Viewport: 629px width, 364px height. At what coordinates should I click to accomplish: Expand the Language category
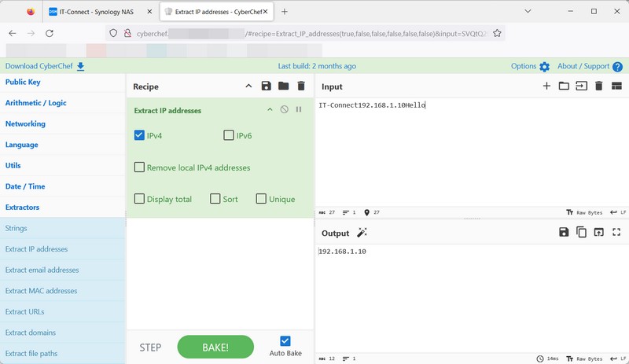point(63,145)
